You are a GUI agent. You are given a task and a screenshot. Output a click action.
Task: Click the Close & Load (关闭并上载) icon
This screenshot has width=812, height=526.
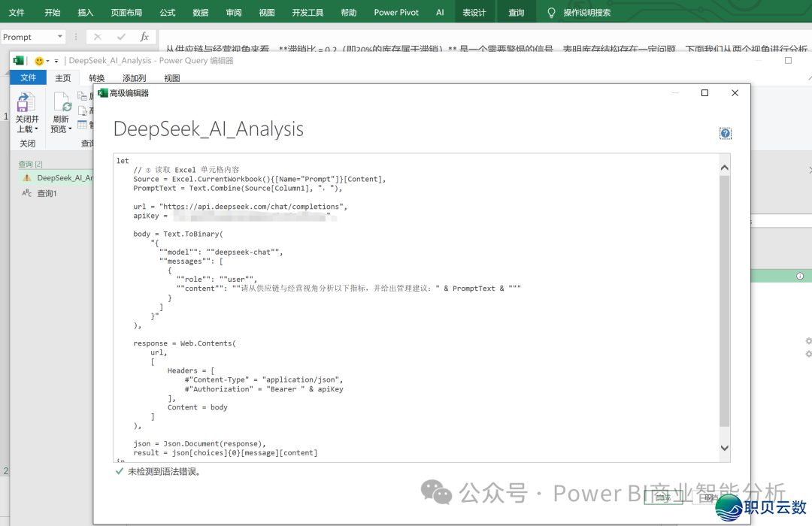[x=26, y=102]
